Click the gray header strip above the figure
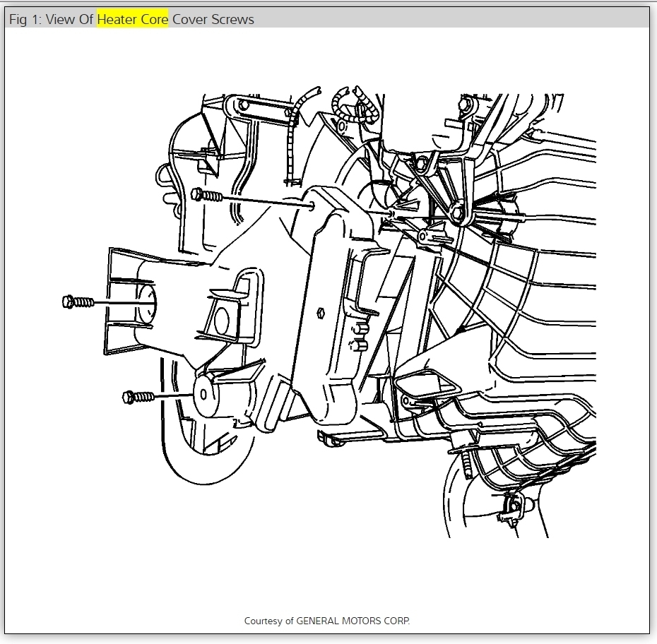 click(424, 20)
